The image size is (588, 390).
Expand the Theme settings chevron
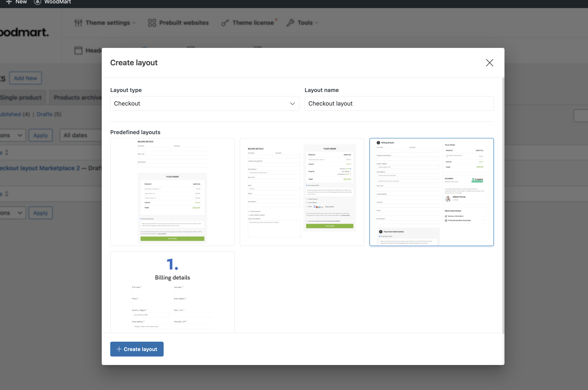pos(134,23)
